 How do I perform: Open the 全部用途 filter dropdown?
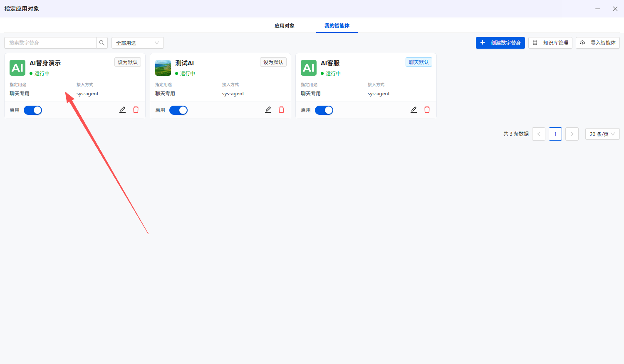tap(138, 43)
